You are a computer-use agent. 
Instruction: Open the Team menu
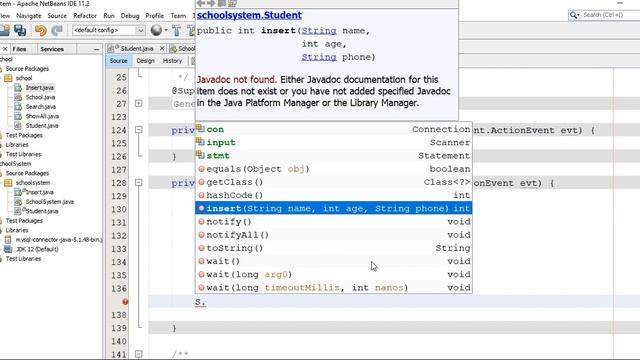tap(178, 16)
